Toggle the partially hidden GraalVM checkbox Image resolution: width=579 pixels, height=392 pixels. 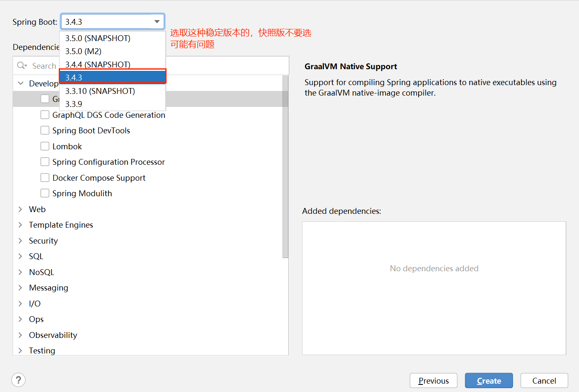click(45, 99)
